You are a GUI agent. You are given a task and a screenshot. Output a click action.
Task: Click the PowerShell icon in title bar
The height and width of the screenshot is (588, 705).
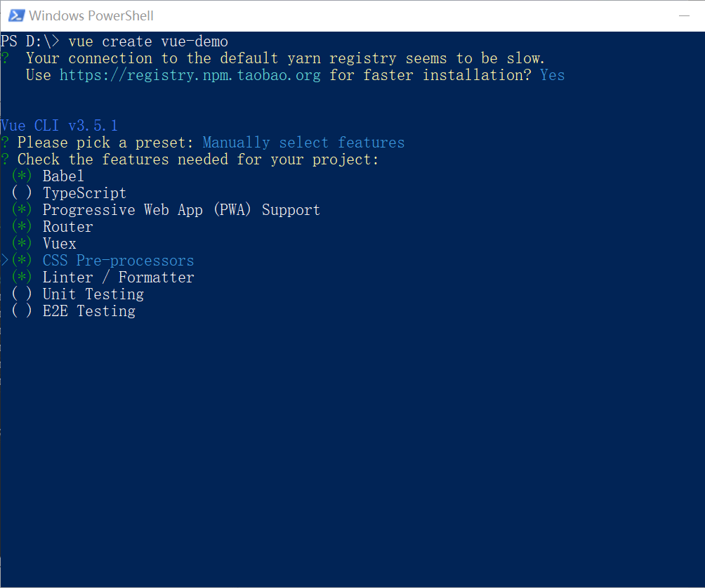click(15, 15)
